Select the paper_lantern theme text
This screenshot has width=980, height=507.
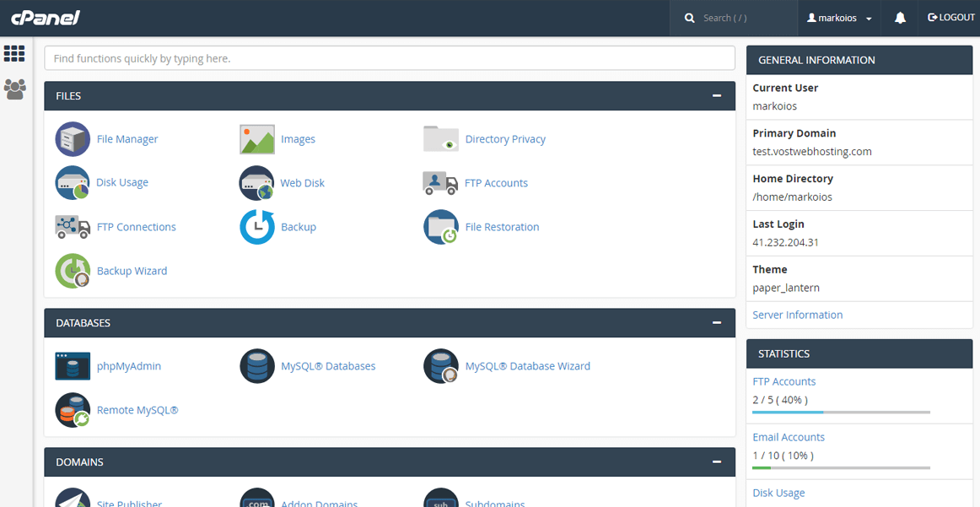(786, 288)
